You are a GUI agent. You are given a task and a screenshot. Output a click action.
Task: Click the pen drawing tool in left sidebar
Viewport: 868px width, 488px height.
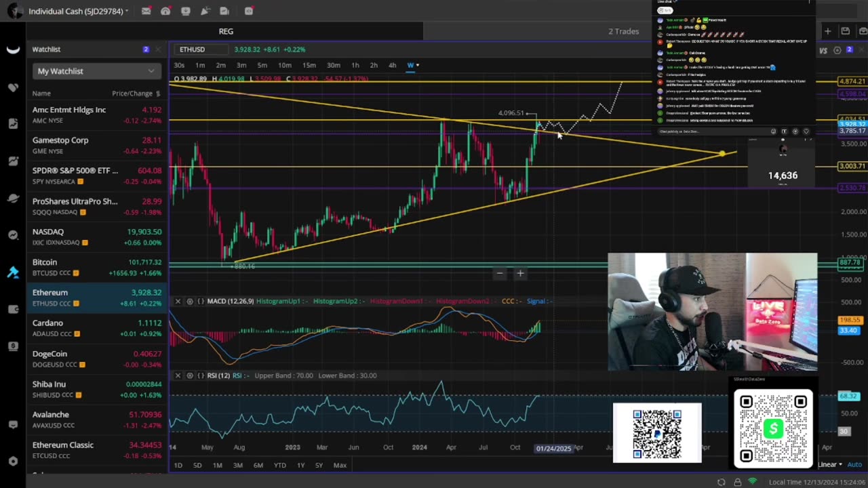click(13, 272)
